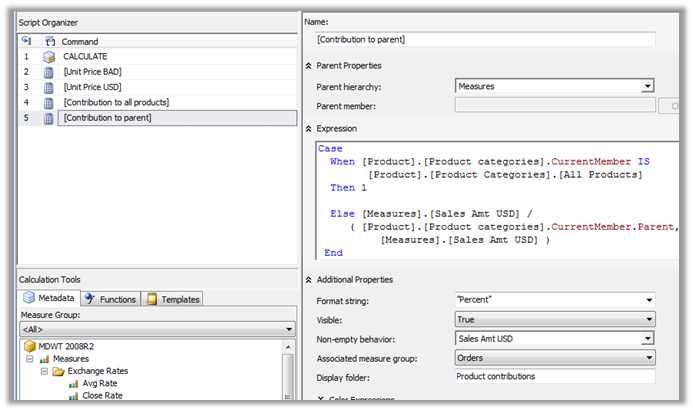Screen dimensions: 693x411
Task: Collapse the Exchange Rates folder node
Action: click(44, 370)
